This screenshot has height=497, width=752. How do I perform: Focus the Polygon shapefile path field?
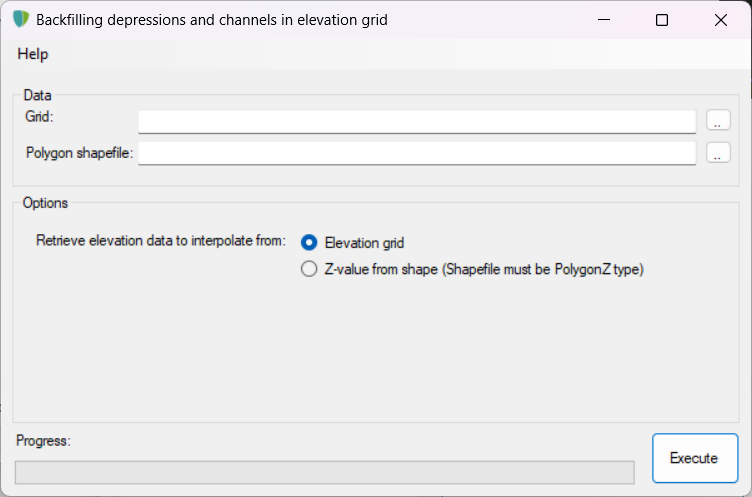coord(416,153)
